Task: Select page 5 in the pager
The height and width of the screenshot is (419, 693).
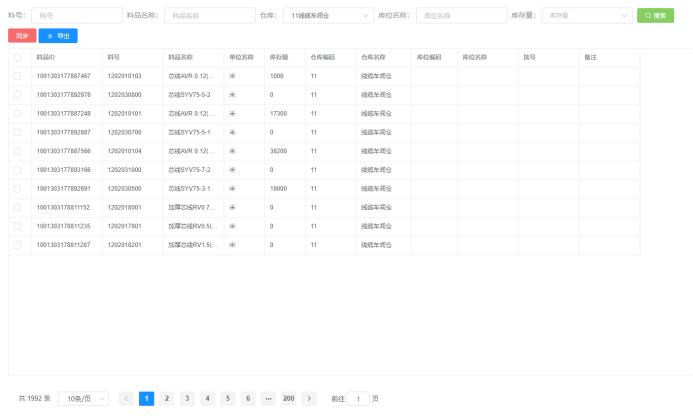Action: coord(227,398)
